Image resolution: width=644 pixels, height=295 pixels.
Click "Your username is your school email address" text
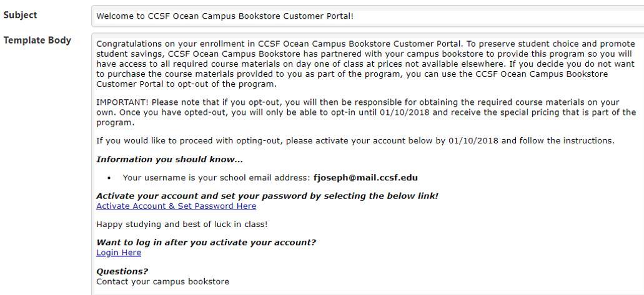(x=216, y=178)
